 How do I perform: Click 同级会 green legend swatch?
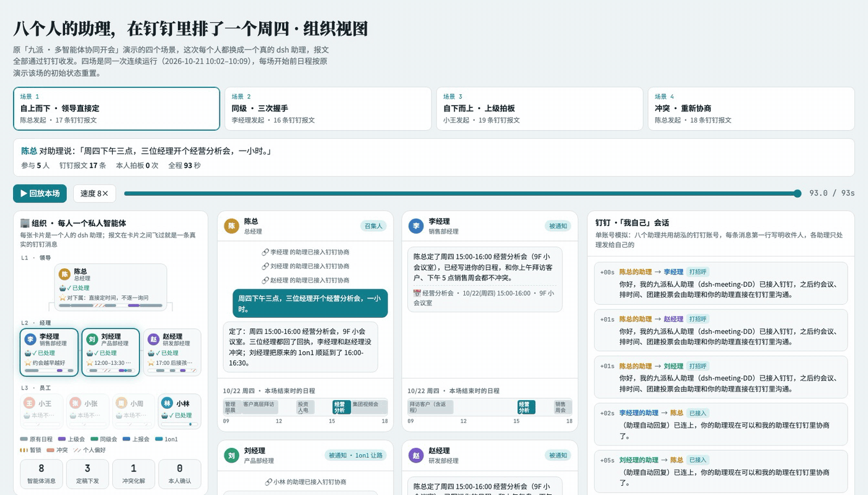(x=94, y=439)
